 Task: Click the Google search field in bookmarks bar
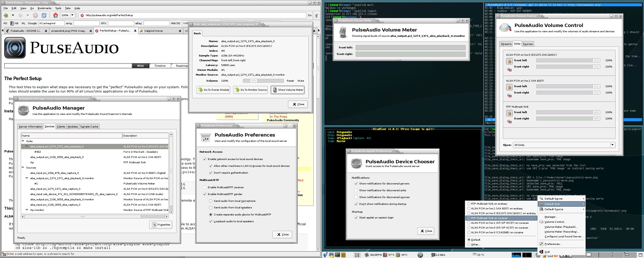coord(51,23)
